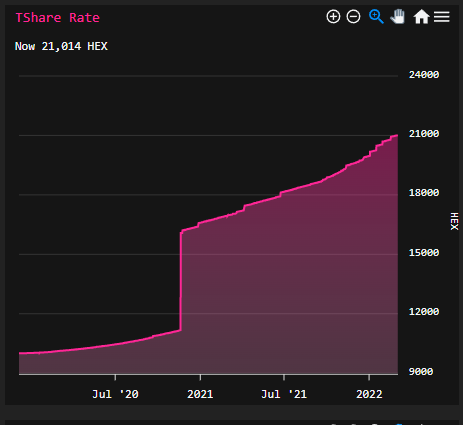Viewport: 463px width, 425px height.
Task: Click the 15000 y-axis label
Action: tap(424, 253)
